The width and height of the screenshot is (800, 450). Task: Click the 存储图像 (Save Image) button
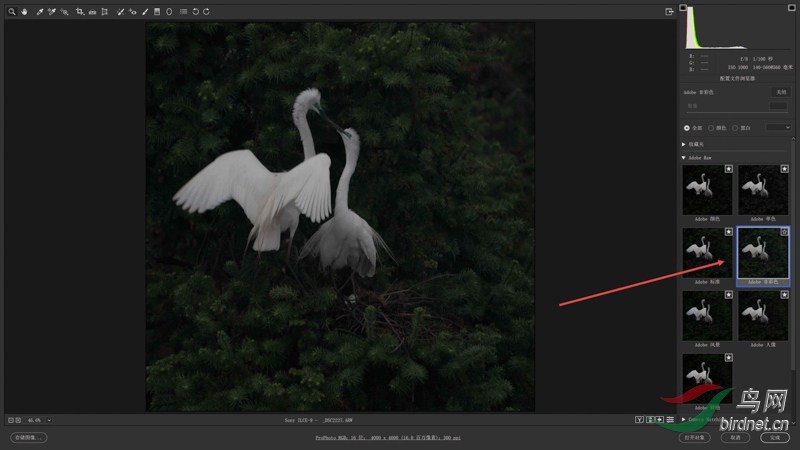pos(29,437)
